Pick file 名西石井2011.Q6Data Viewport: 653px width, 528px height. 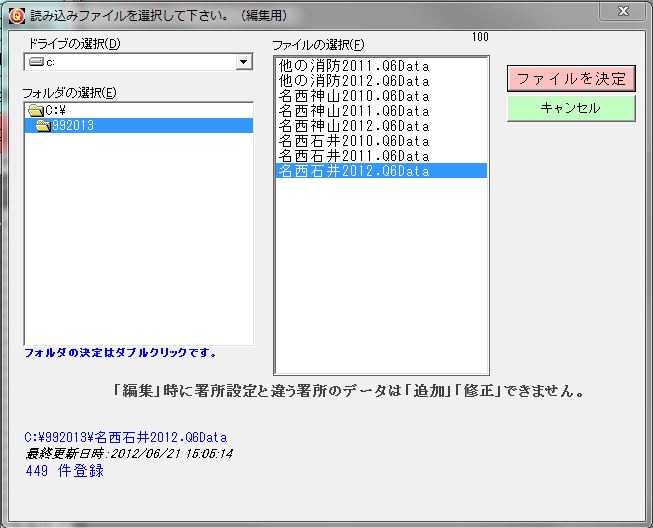click(x=353, y=156)
